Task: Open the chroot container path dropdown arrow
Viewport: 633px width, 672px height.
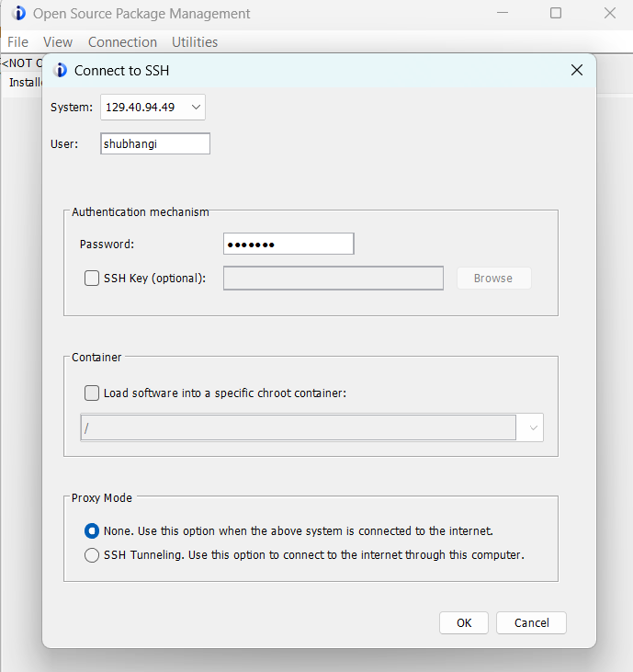Action: pos(530,428)
